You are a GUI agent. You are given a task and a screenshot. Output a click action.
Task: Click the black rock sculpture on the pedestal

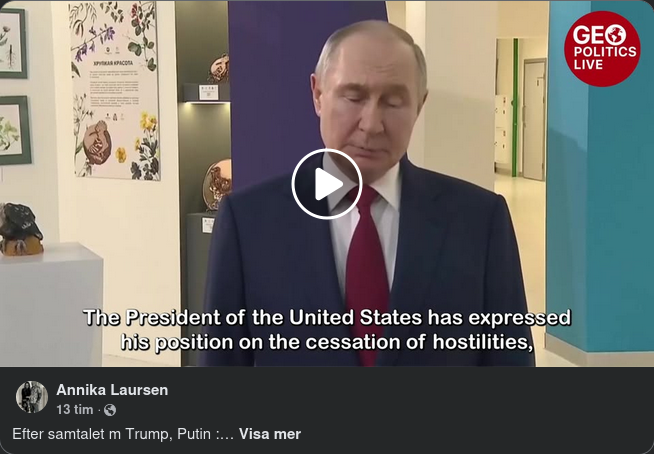coord(20,229)
